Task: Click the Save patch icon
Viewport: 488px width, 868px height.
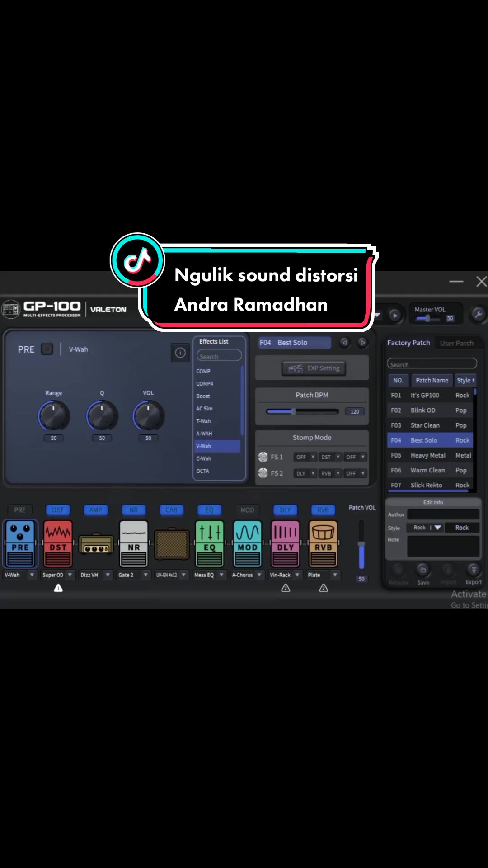Action: (422, 570)
